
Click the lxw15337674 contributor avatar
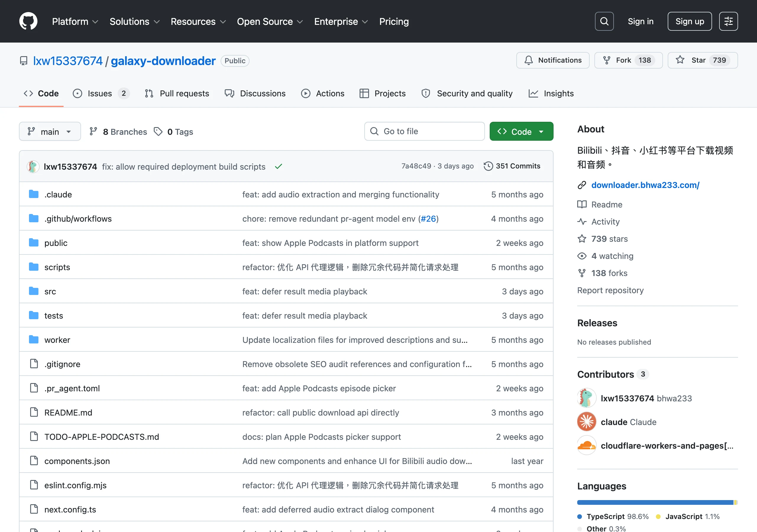tap(587, 398)
